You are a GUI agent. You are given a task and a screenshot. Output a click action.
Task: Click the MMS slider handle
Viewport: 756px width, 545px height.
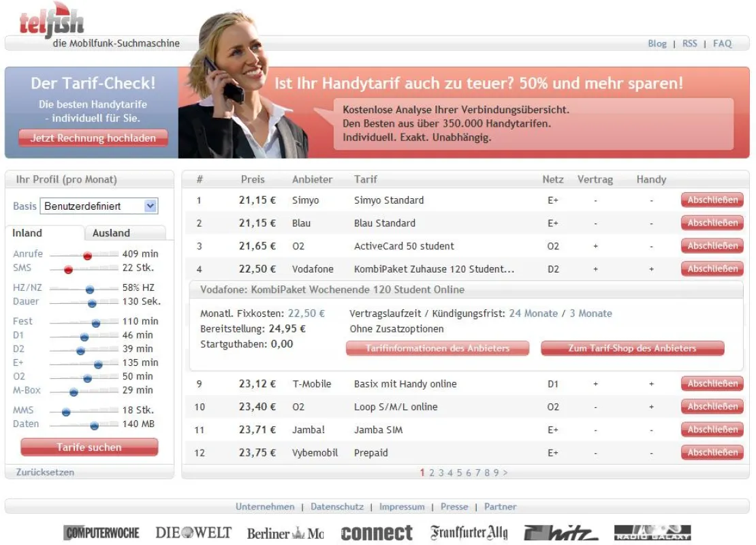coord(66,412)
